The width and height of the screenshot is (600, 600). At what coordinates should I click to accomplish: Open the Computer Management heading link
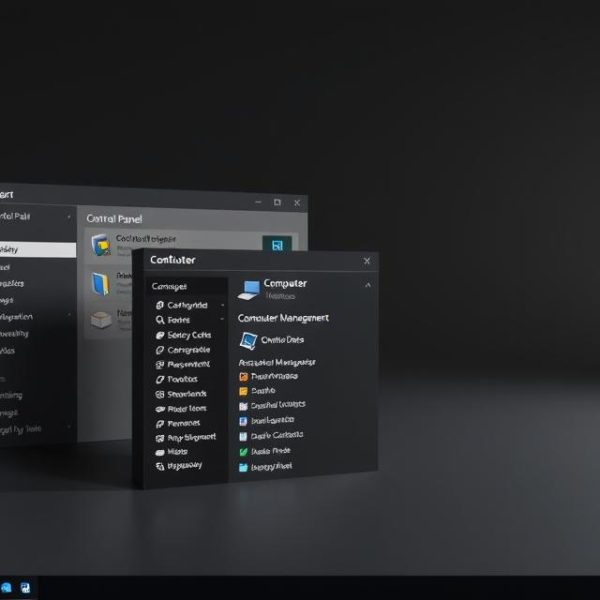click(283, 318)
